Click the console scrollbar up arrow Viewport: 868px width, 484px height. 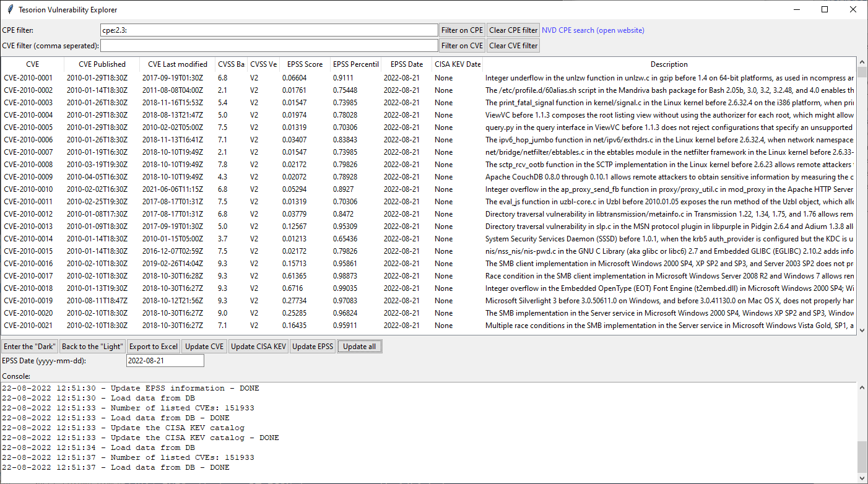[x=862, y=387]
